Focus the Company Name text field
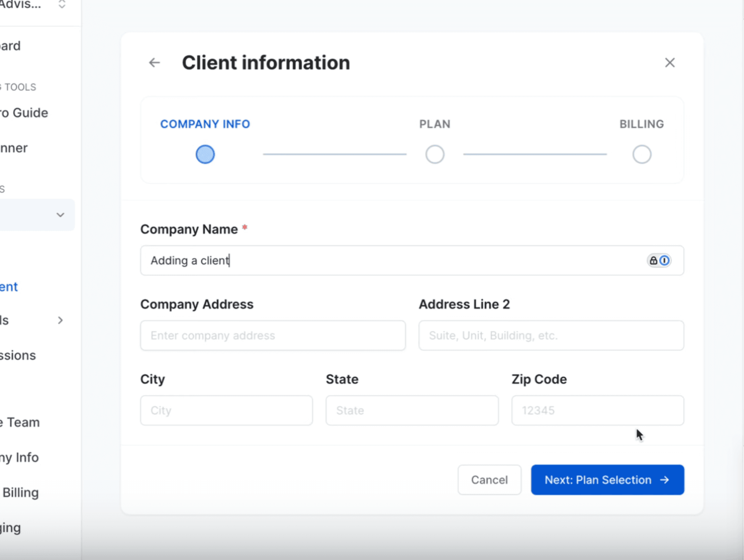This screenshot has width=744, height=560. click(x=370, y=260)
